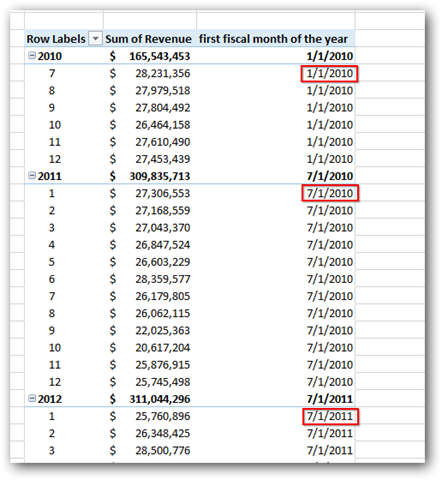Collapse the 2011 year group
The image size is (442, 480).
tap(32, 176)
